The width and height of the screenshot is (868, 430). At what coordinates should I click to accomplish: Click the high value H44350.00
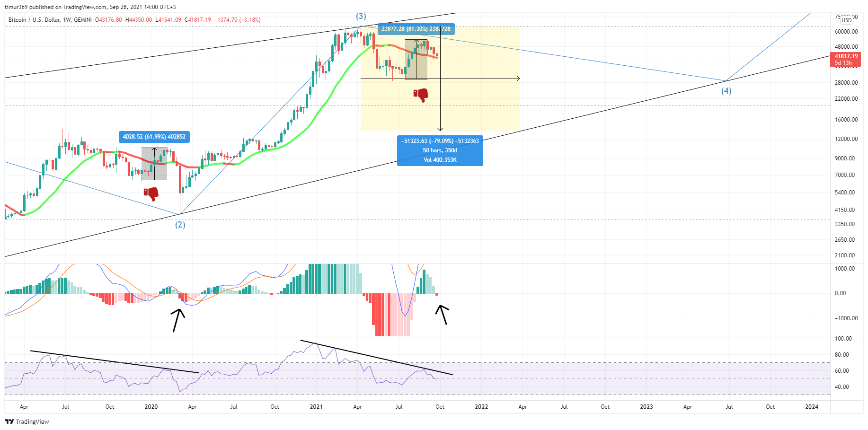[139, 20]
